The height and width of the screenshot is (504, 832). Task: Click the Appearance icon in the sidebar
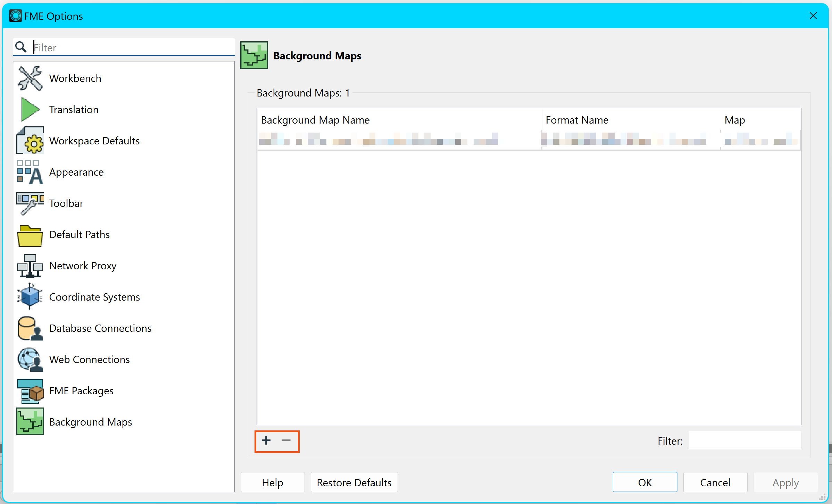click(30, 172)
